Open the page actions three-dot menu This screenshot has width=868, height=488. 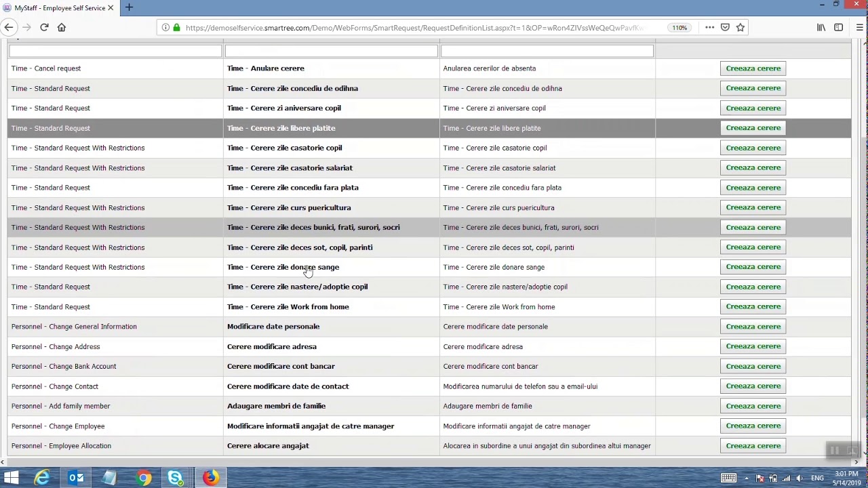click(x=709, y=27)
